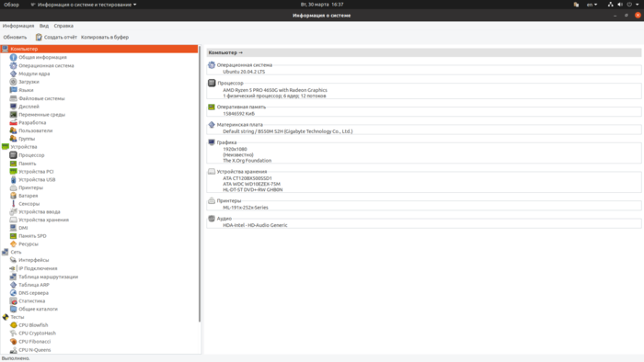This screenshot has width=644, height=362.
Task: Select Файловые системы drive icon
Action: (13, 98)
